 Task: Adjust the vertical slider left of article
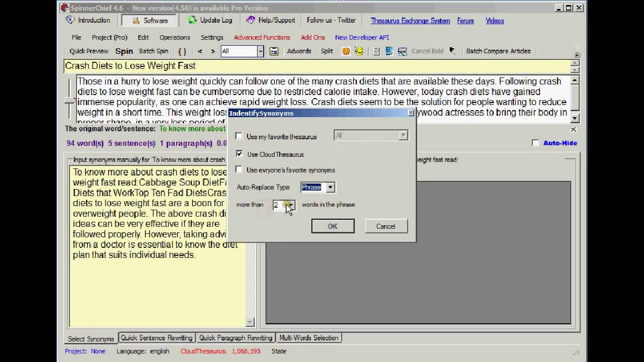click(x=69, y=100)
